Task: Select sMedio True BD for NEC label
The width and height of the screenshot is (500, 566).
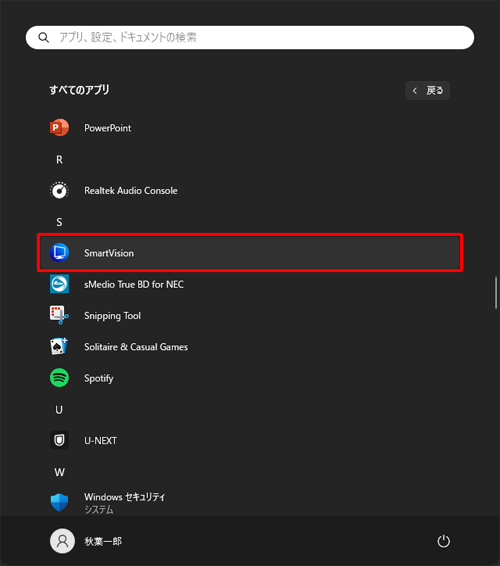Action: tap(134, 284)
